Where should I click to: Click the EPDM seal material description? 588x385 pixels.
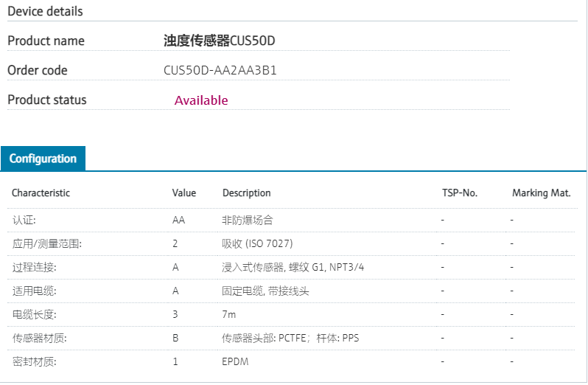tap(235, 361)
